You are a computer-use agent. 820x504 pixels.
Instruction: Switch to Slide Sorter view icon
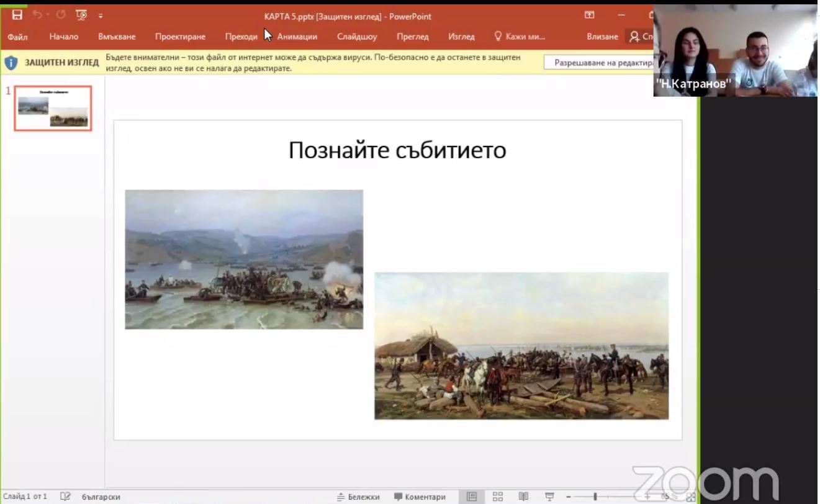(x=498, y=497)
